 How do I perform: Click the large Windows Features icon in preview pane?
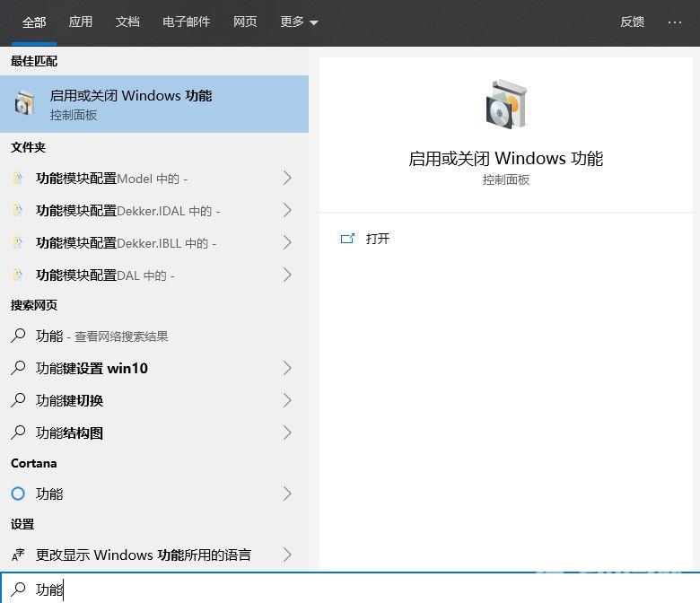tap(506, 104)
